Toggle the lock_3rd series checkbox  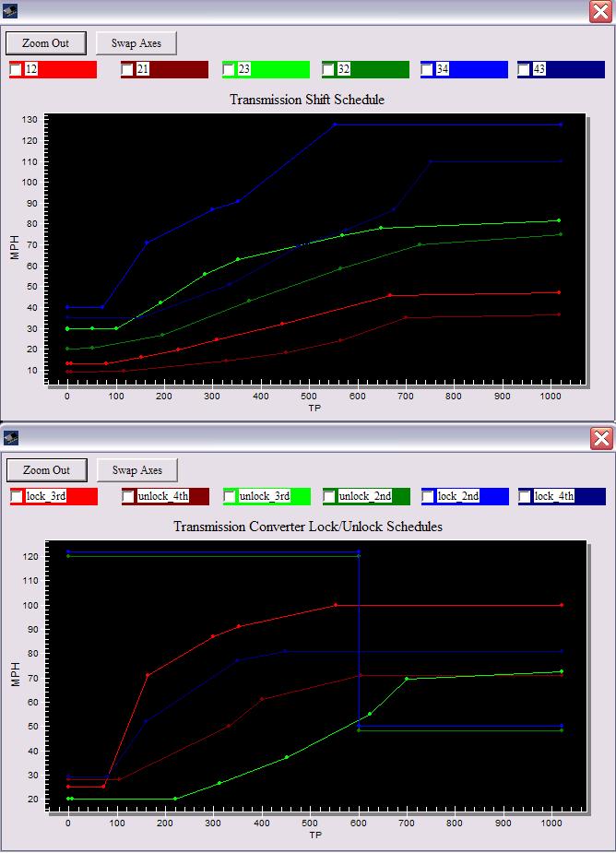16,497
